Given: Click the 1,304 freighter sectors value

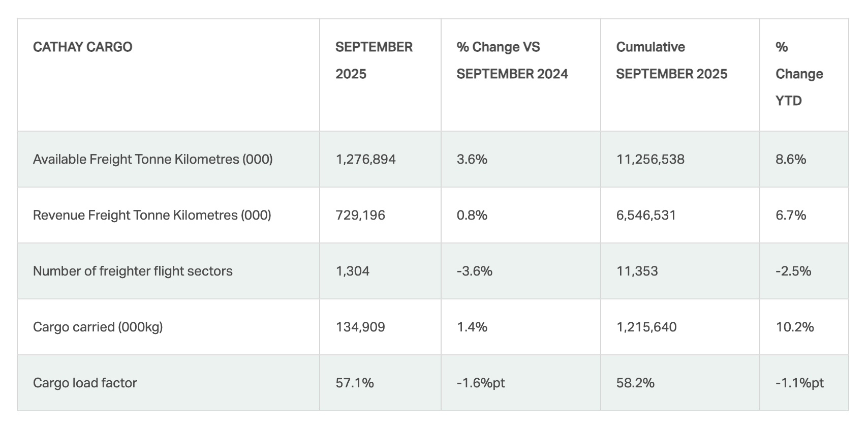Looking at the screenshot, I should pos(352,271).
